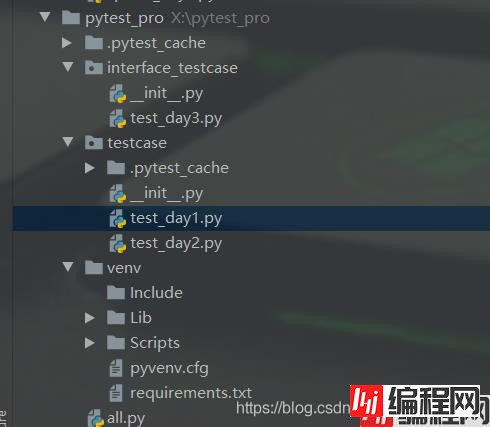490x427 pixels.
Task: Click the pytest_pro project folder icon
Action: pyautogui.click(x=71, y=18)
